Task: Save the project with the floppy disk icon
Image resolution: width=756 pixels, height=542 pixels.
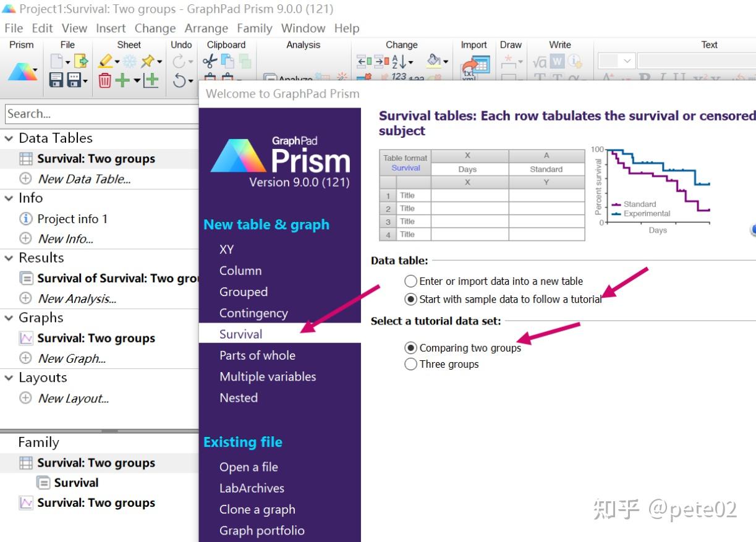Action: pos(56,80)
